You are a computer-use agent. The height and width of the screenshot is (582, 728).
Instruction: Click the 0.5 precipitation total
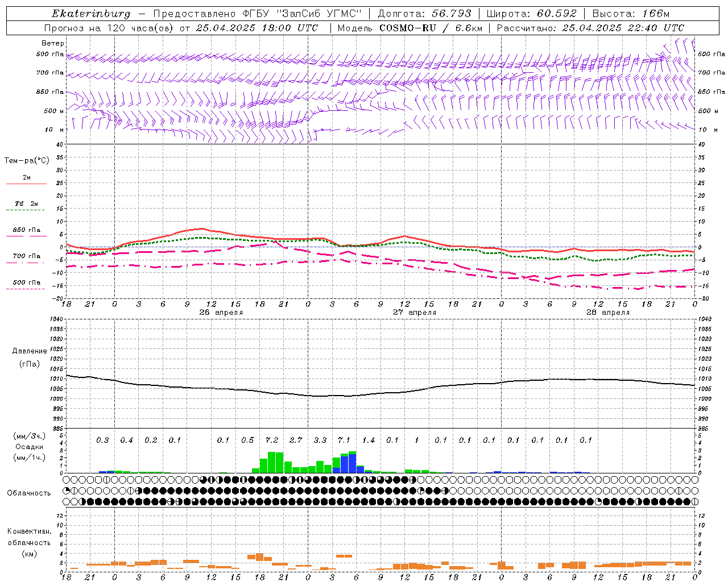247,440
